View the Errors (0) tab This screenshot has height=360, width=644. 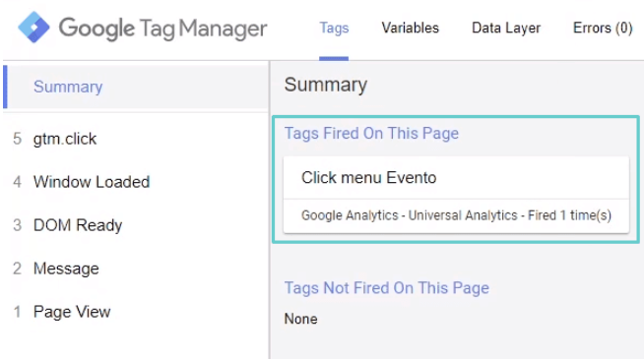pyautogui.click(x=603, y=28)
